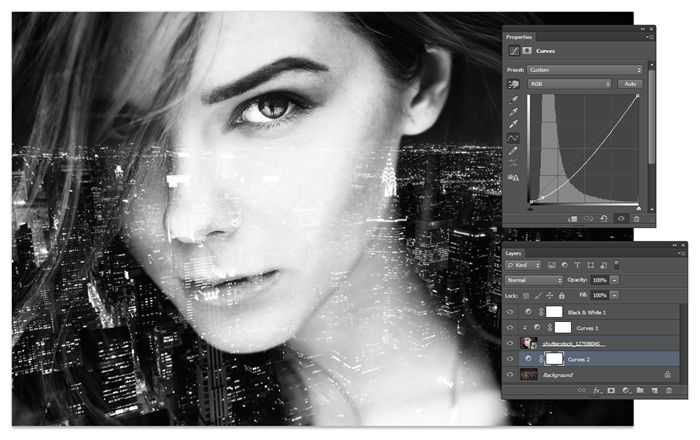Select the draw curve pencil tool

[514, 151]
